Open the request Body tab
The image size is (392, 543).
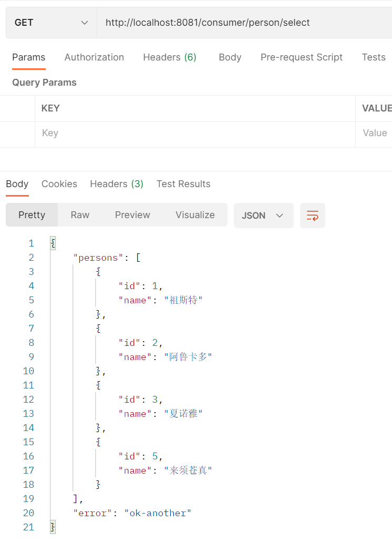(230, 57)
